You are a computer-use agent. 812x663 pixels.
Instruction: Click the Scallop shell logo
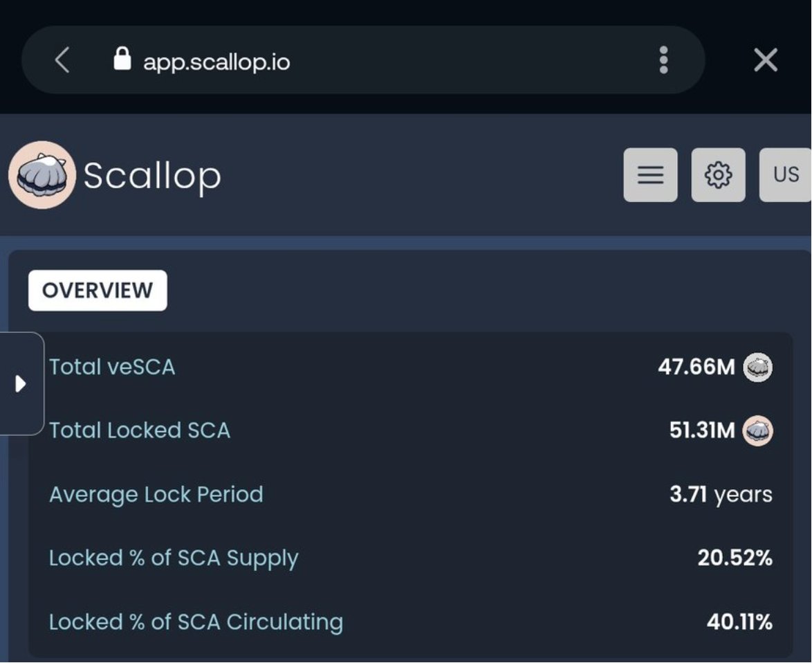[x=41, y=175]
